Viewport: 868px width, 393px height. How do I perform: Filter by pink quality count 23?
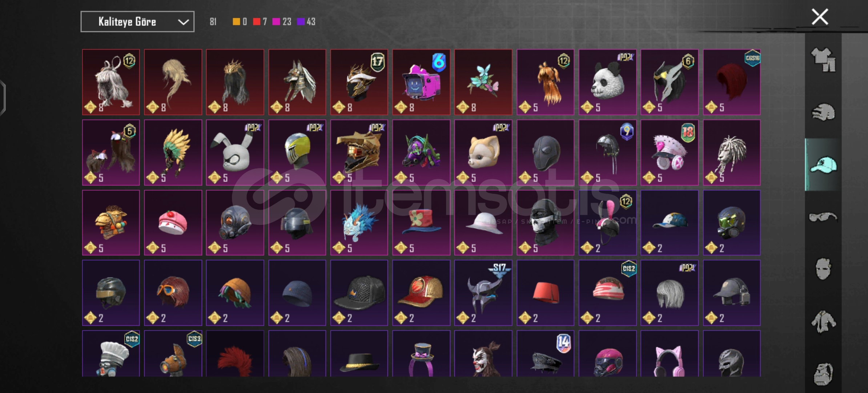282,22
